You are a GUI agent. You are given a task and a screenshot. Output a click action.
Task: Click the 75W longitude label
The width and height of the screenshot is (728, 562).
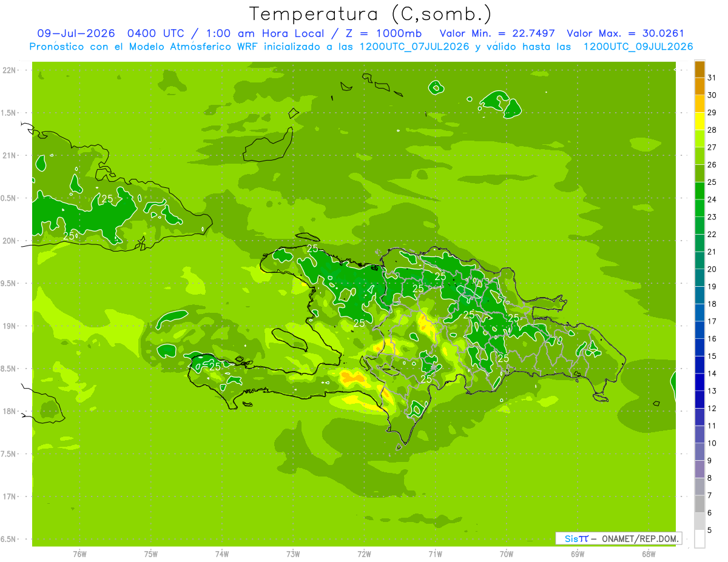[x=151, y=554]
